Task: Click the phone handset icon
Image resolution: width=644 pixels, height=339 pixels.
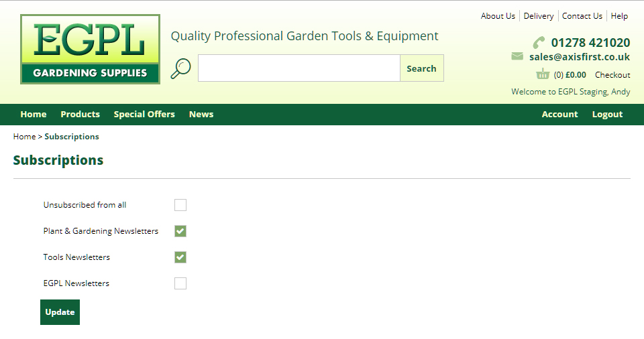Action: click(539, 43)
